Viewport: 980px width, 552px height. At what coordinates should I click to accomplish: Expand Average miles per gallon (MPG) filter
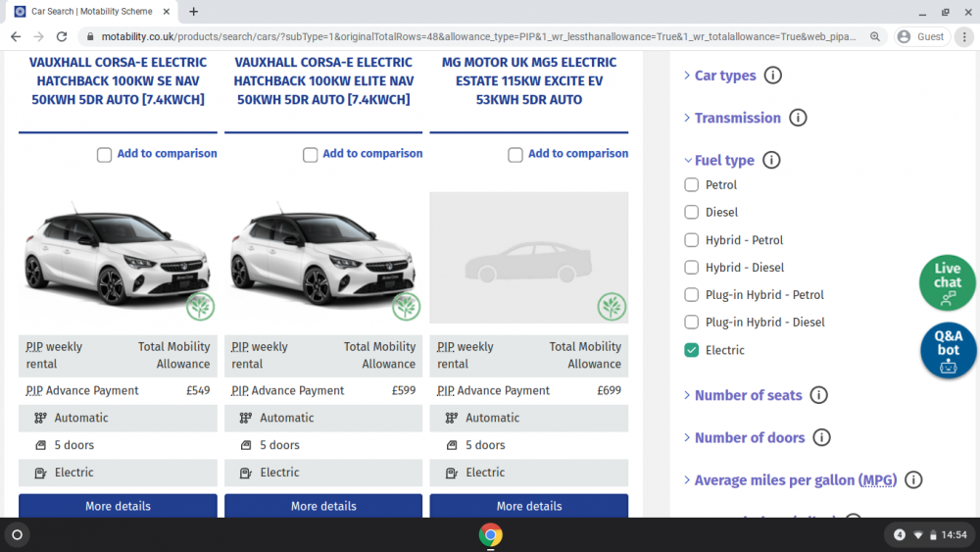[796, 480]
